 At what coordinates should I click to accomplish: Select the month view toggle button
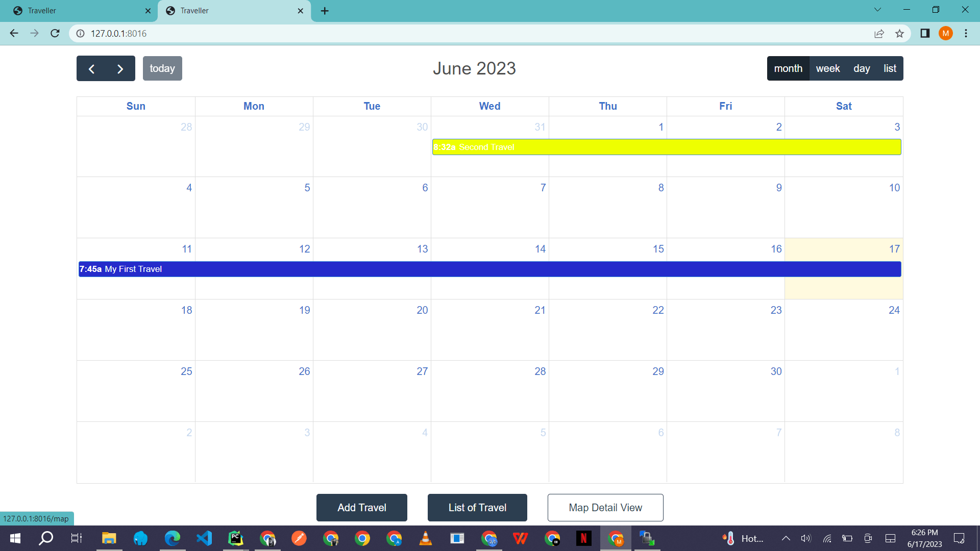pyautogui.click(x=788, y=68)
